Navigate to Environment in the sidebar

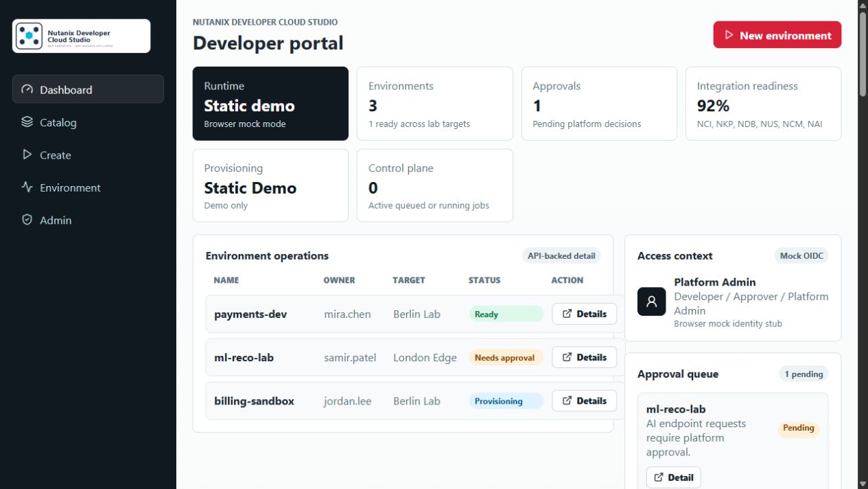pos(88,187)
